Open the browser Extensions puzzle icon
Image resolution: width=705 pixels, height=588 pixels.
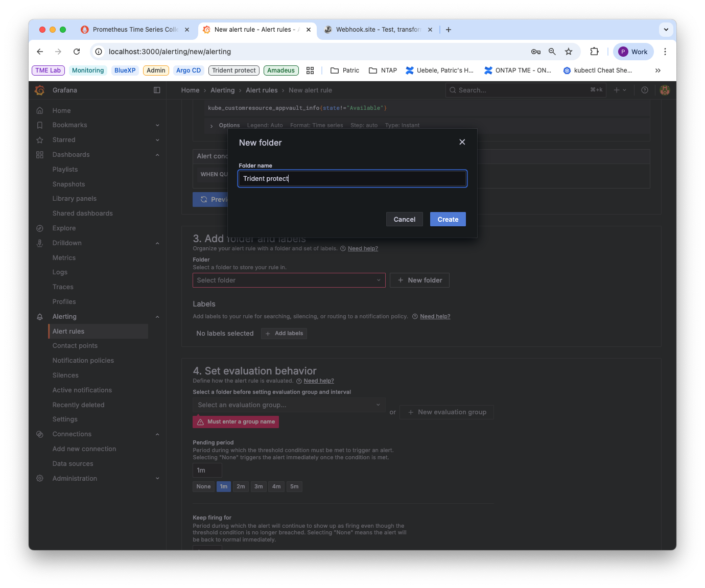(x=594, y=52)
